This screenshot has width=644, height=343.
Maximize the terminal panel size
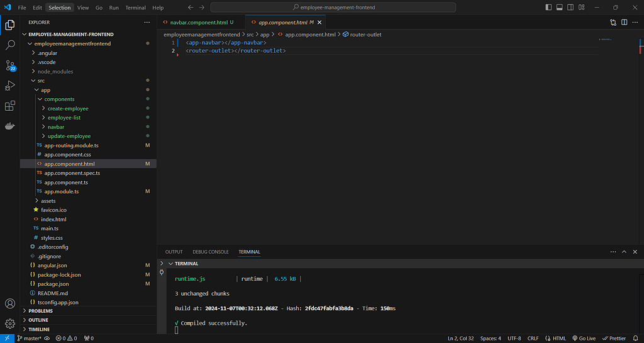pos(625,252)
